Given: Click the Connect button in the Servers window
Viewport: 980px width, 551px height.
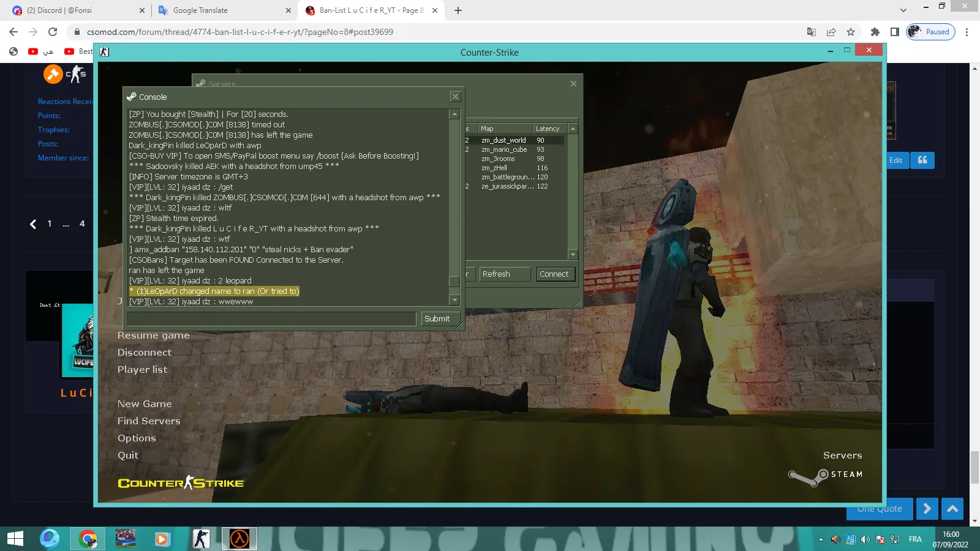Looking at the screenshot, I should 554,274.
